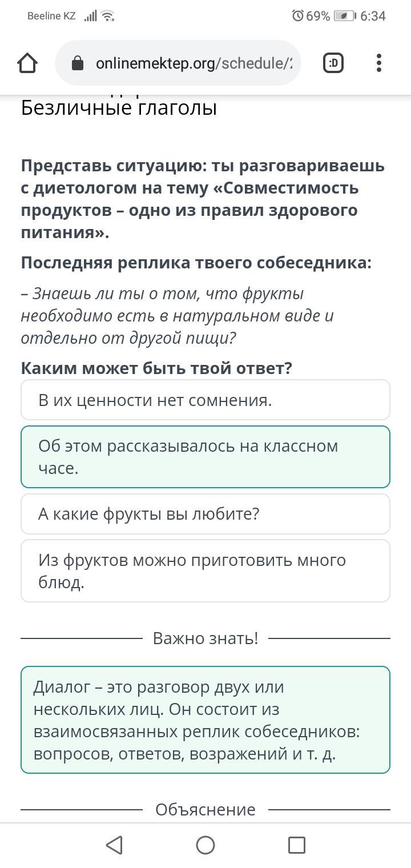
Task: Tap the onlinemektep.org URL address field
Action: 194,63
